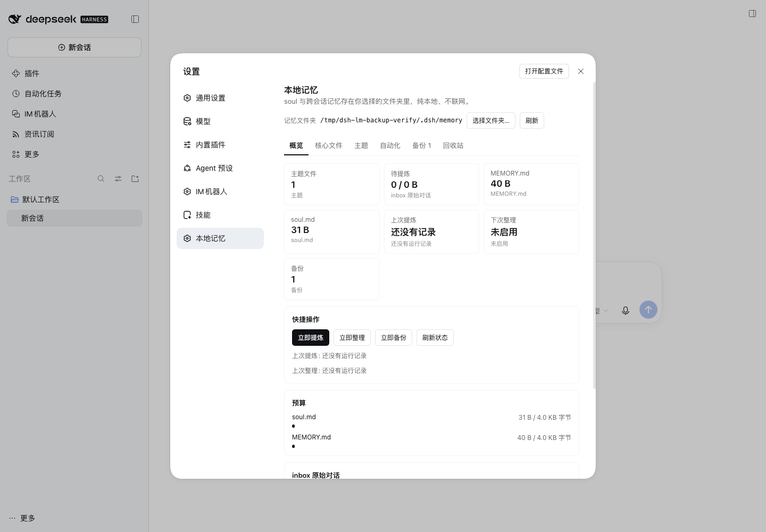Click the microphone voice input icon

[x=626, y=310]
